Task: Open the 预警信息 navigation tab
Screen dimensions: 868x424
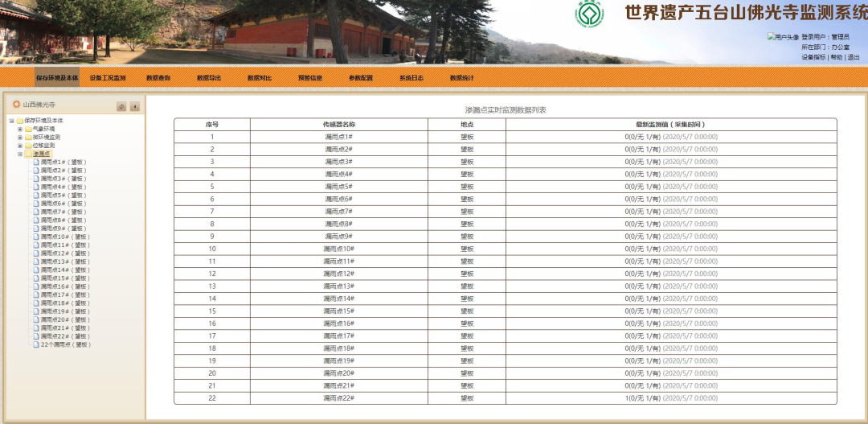Action: 310,78
